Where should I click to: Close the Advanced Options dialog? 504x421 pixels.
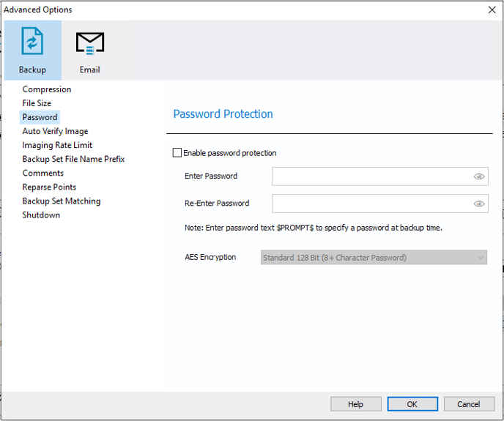click(x=492, y=10)
